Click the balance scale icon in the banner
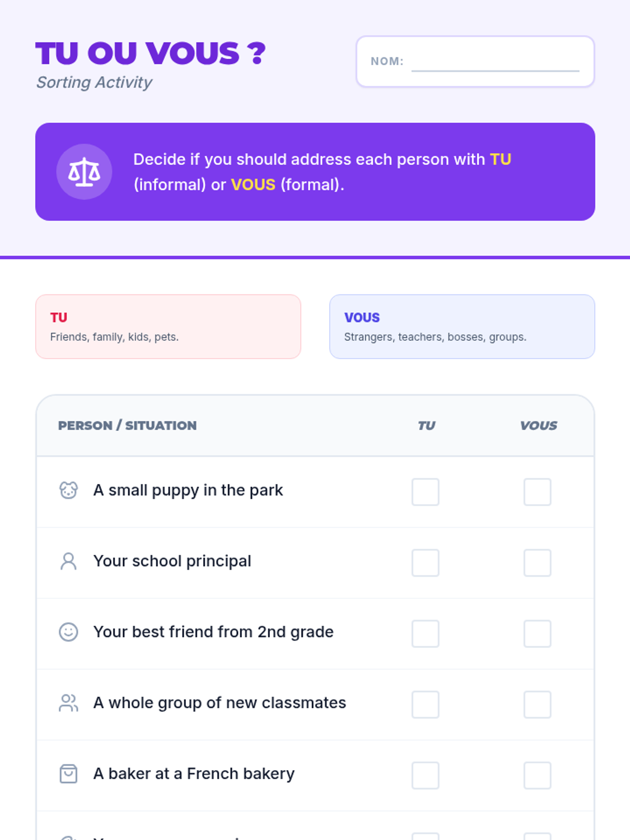 pos(84,172)
